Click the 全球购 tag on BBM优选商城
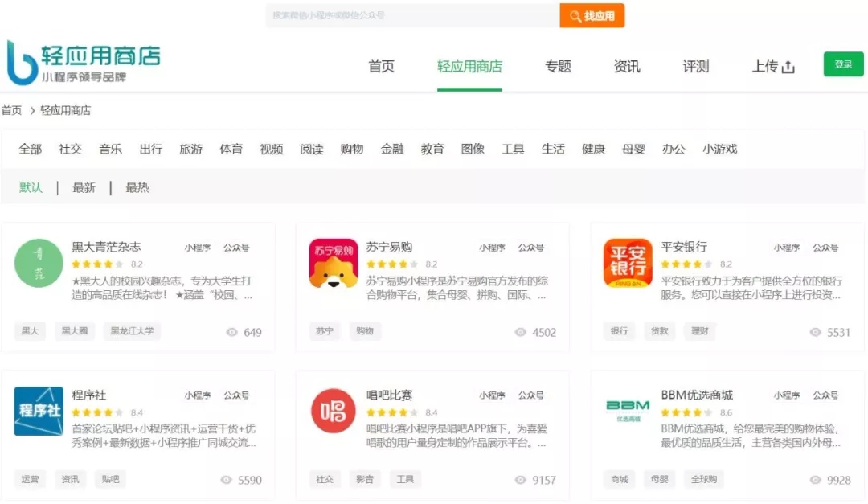This screenshot has width=868, height=504. click(x=704, y=479)
